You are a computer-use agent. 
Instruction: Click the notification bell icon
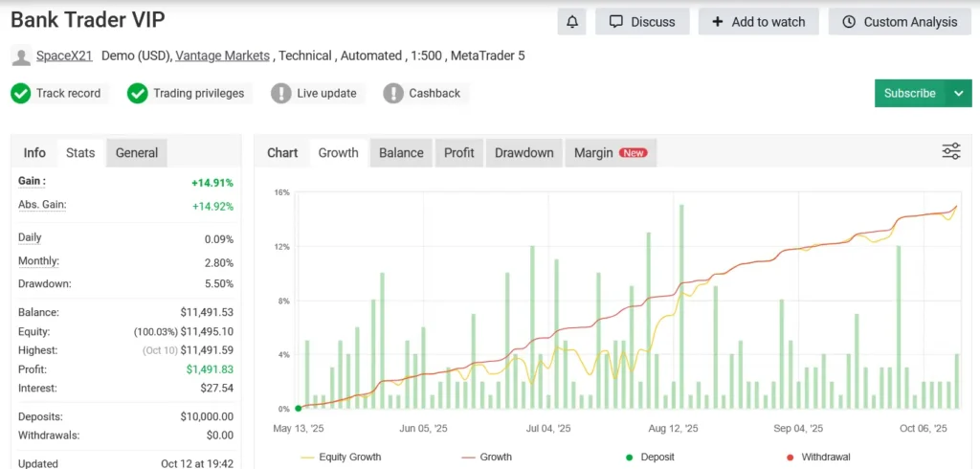click(572, 22)
